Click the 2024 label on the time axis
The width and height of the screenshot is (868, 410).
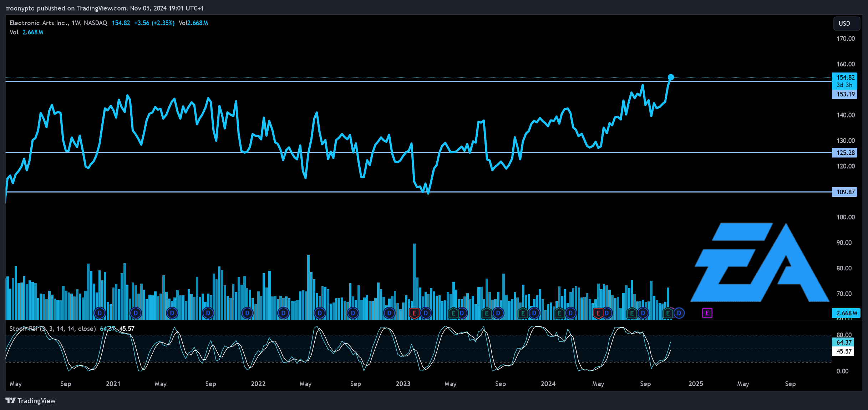[548, 384]
